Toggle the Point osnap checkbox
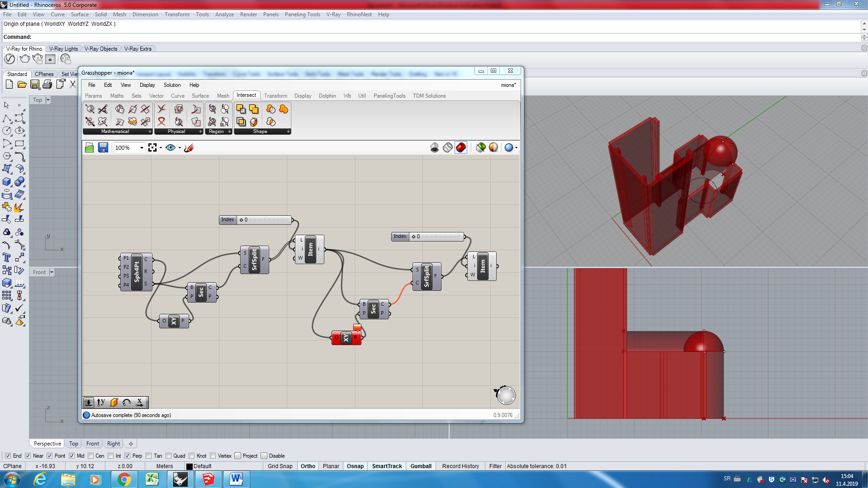This screenshot has width=868, height=488. [50, 456]
